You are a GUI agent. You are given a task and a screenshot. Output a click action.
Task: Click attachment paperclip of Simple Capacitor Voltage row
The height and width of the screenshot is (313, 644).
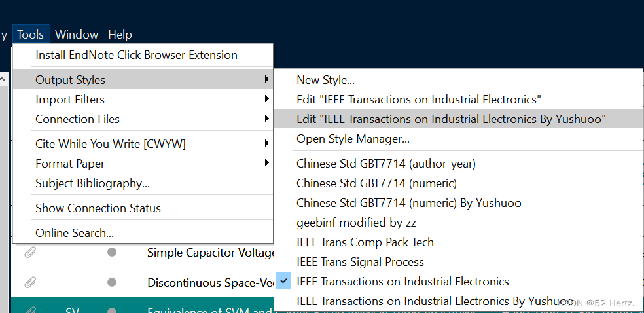coord(30,252)
